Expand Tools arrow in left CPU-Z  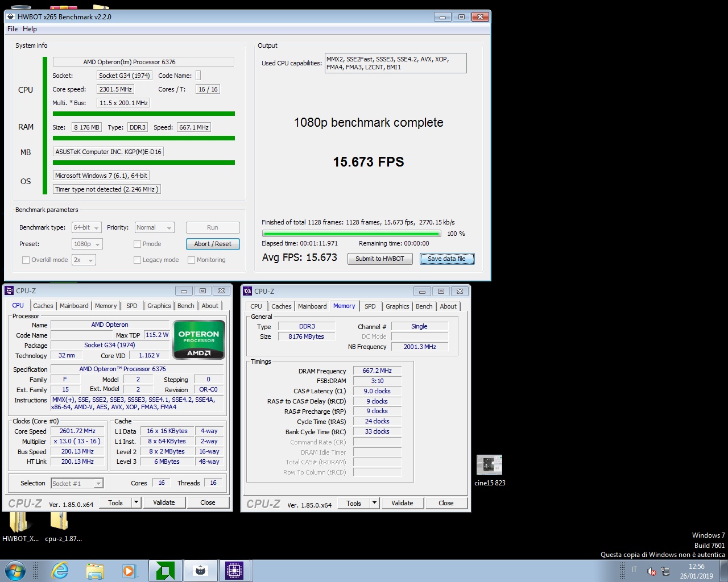click(136, 502)
